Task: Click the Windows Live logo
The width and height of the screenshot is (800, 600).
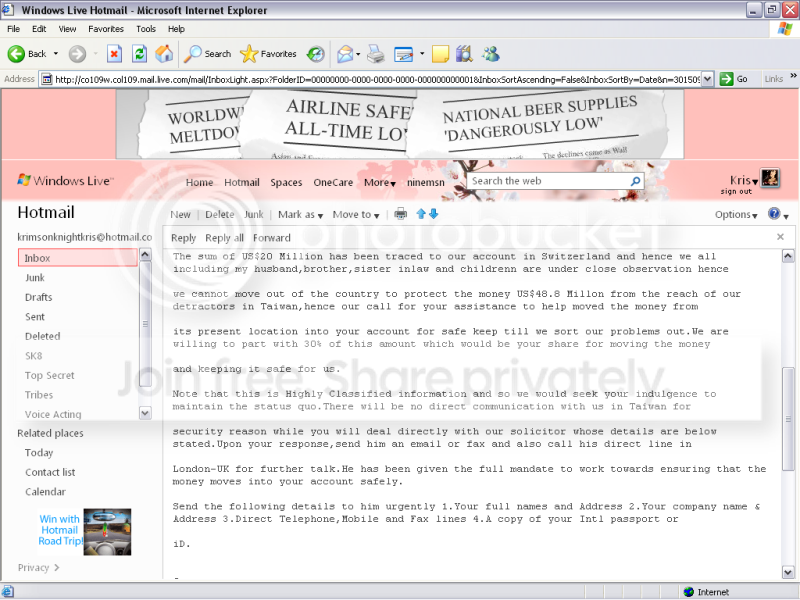Action: tap(65, 181)
